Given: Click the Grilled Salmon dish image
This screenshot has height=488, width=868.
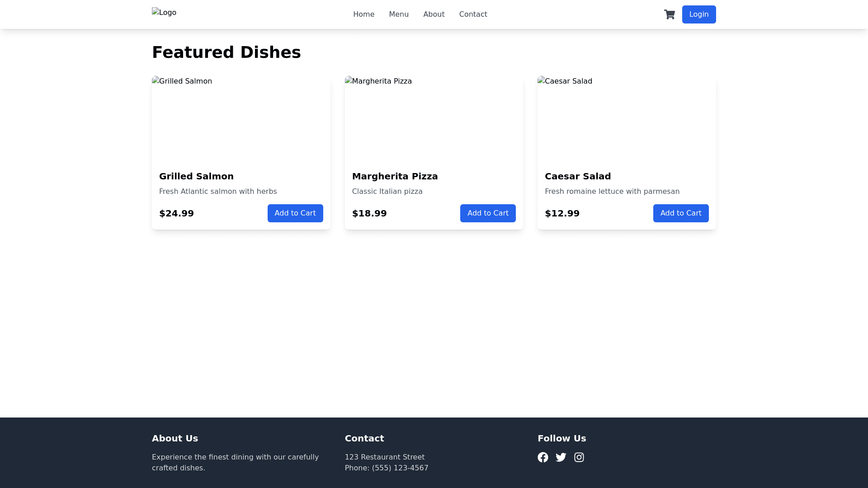Looking at the screenshot, I should [x=241, y=119].
